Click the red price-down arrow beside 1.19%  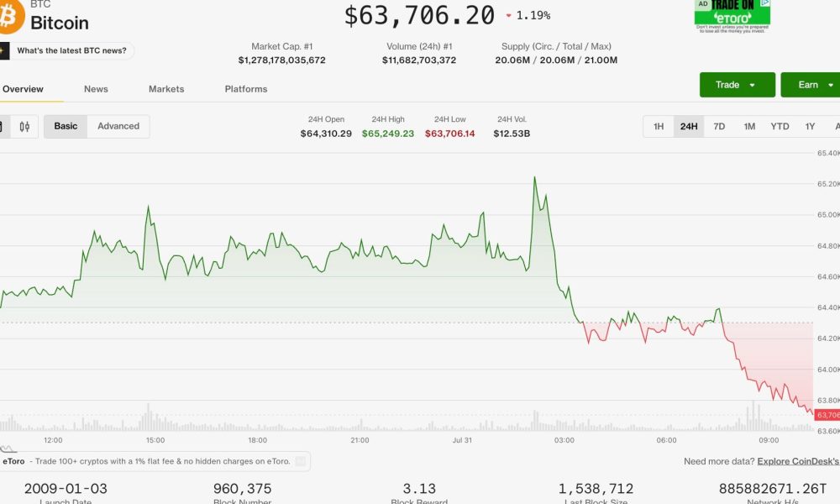point(508,15)
